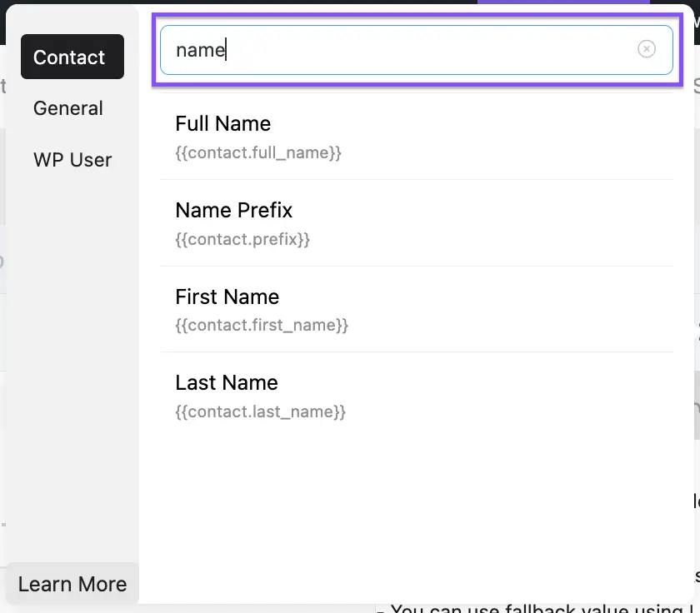
Task: Click the {{contact.first_name}} code text
Action: pos(262,325)
